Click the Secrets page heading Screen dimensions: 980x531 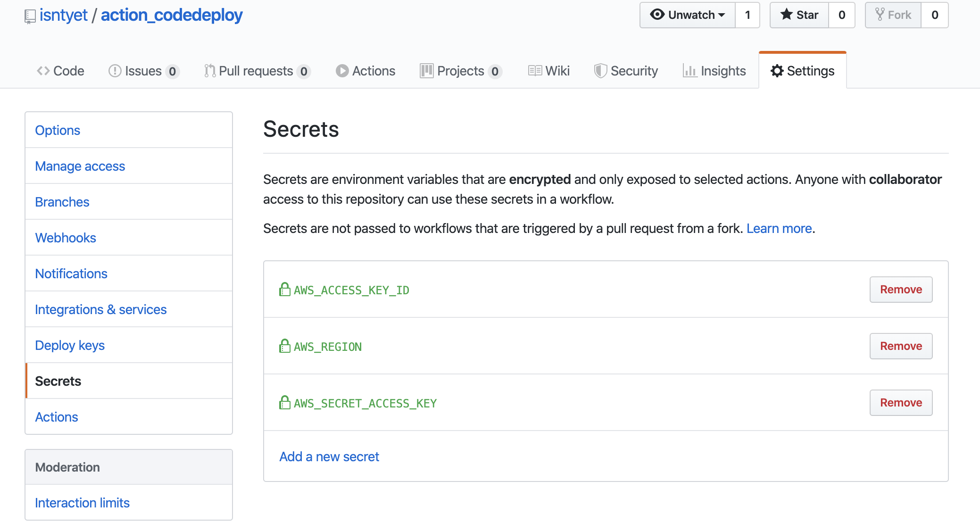pyautogui.click(x=301, y=129)
